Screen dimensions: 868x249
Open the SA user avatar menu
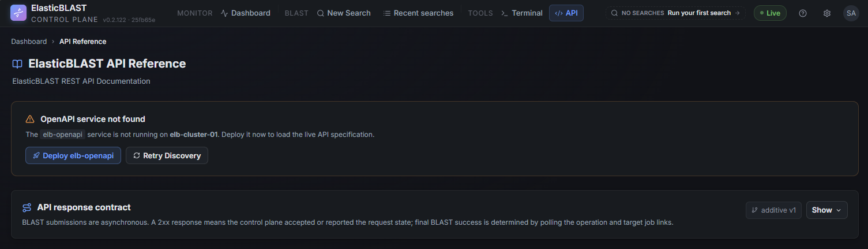(851, 13)
